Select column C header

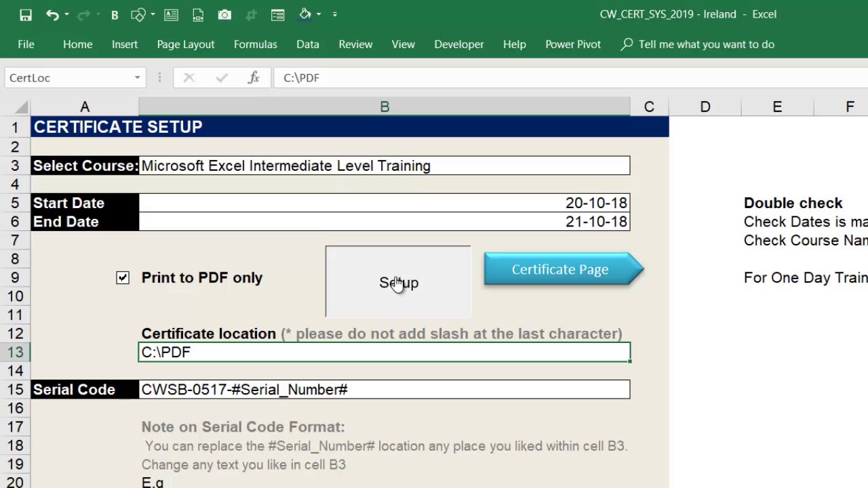point(649,107)
